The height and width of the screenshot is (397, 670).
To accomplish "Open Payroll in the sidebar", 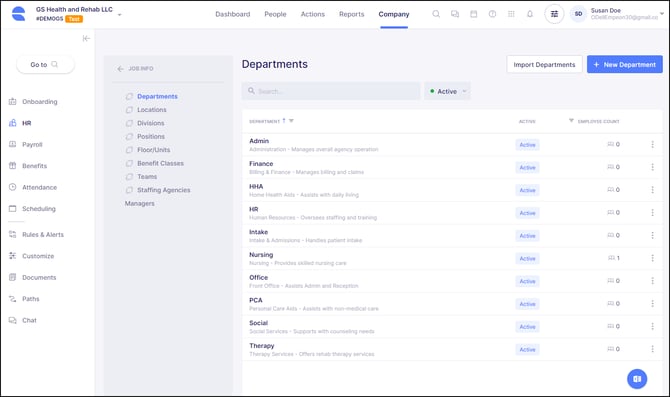I will coord(26,144).
